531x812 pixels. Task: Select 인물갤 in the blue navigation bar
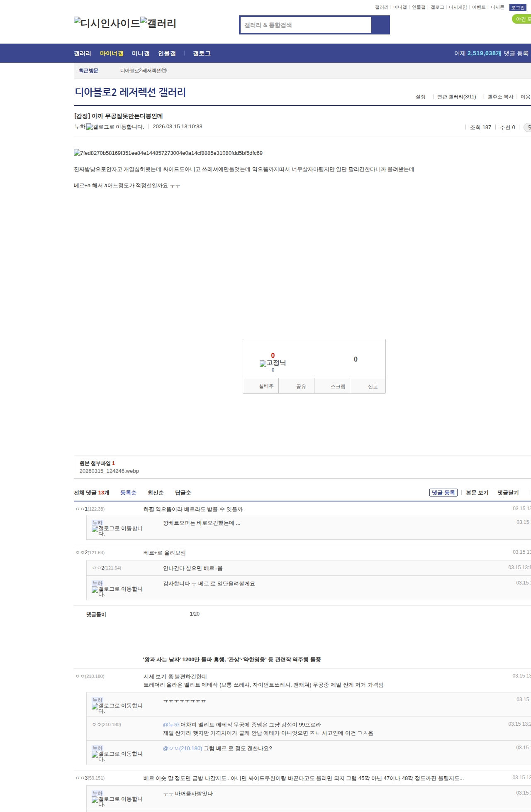167,54
